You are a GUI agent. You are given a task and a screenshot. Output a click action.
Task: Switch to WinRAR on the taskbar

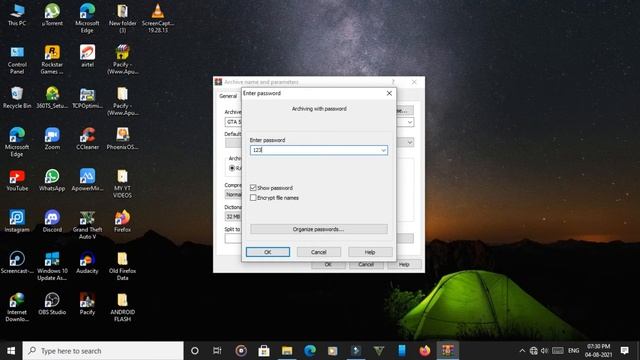point(448,351)
